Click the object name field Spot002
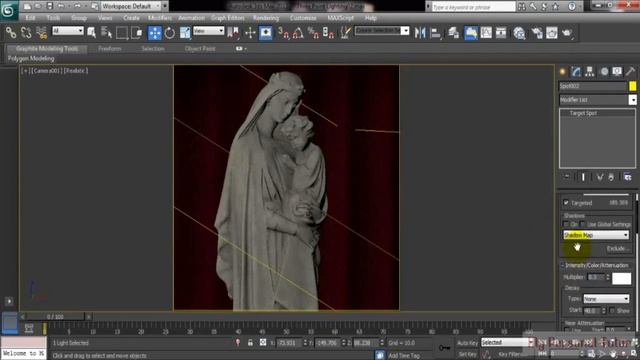Image resolution: width=640 pixels, height=360 pixels. click(x=593, y=86)
